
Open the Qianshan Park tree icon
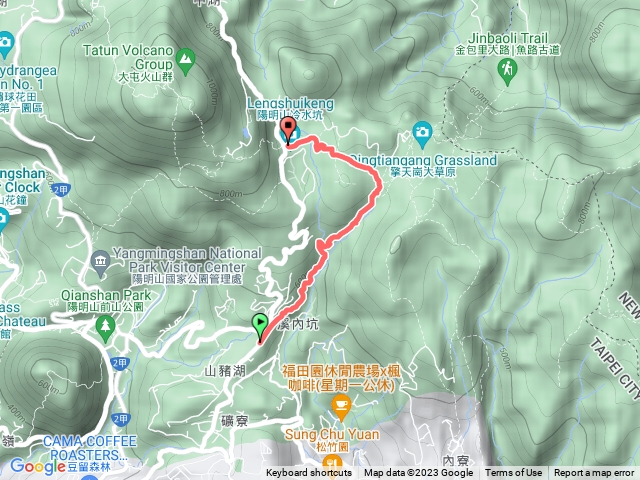pos(105,329)
